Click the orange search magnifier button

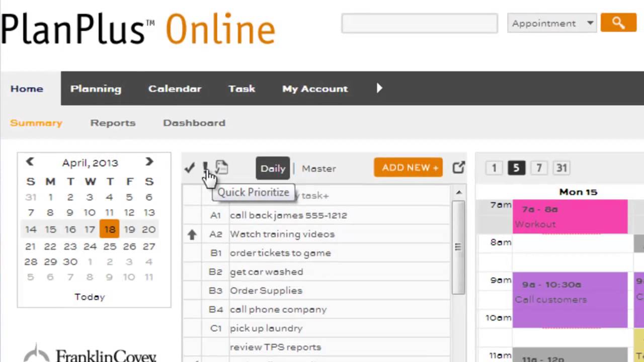pyautogui.click(x=618, y=23)
